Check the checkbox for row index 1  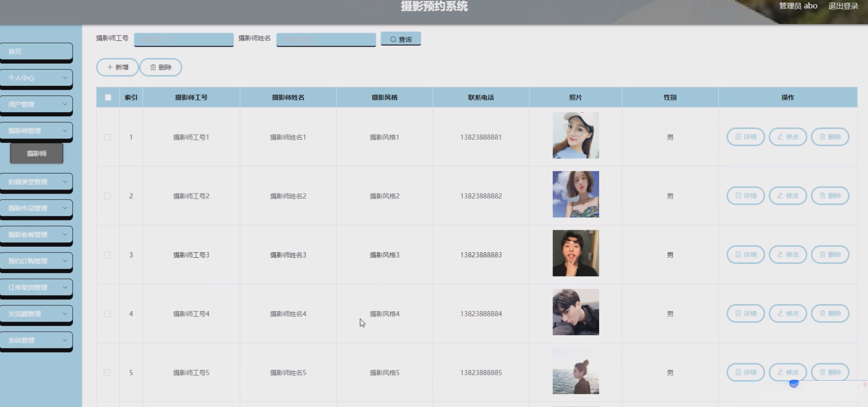point(107,137)
